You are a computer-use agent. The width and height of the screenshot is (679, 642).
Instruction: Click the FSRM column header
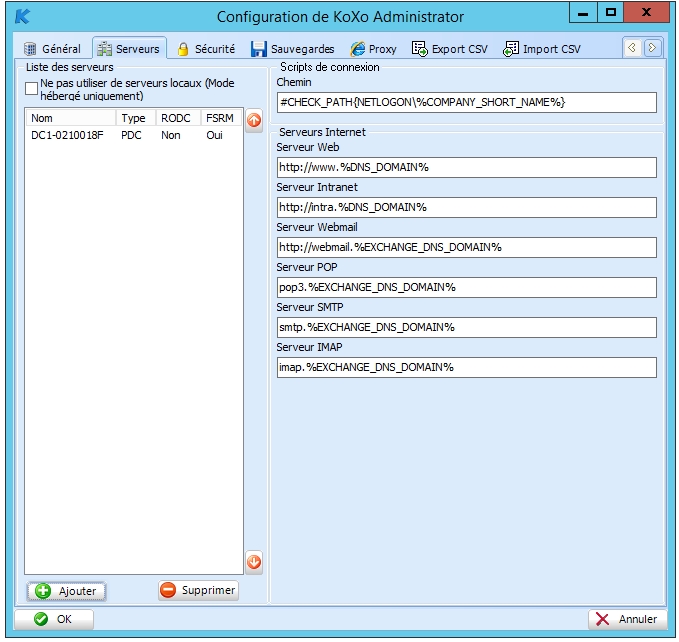(x=221, y=118)
